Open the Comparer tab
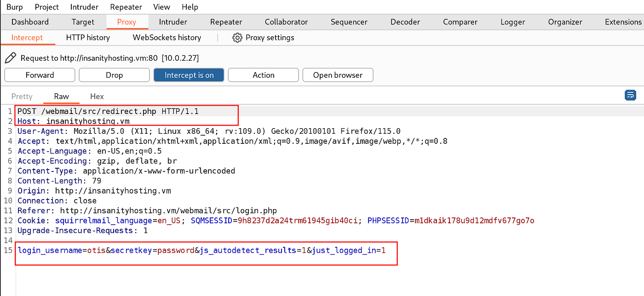 [460, 22]
